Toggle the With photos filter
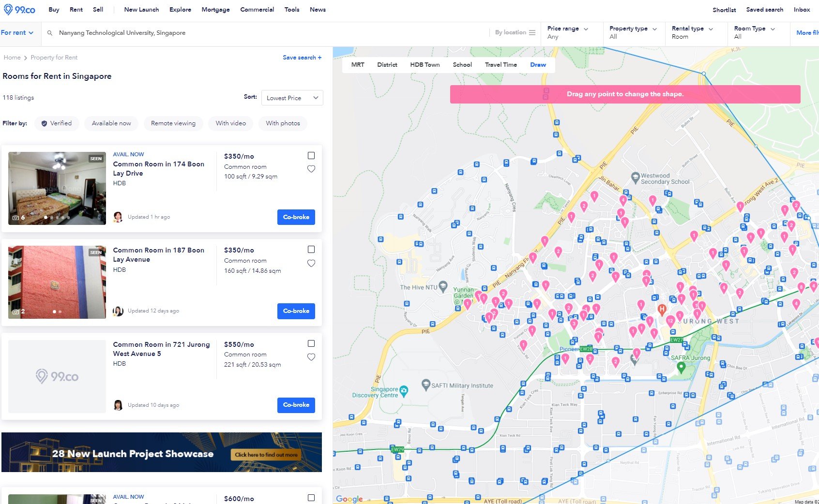 pos(283,123)
